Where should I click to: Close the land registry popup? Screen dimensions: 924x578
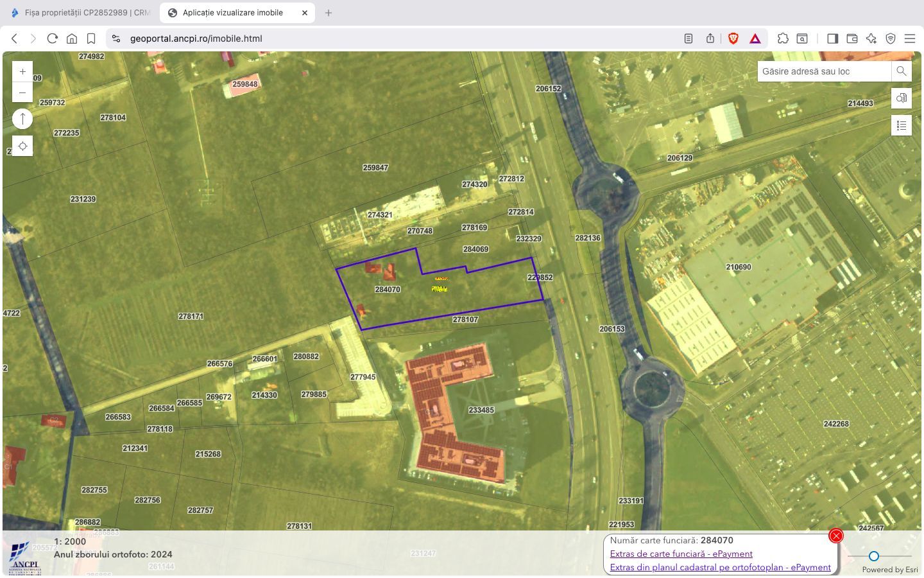835,536
